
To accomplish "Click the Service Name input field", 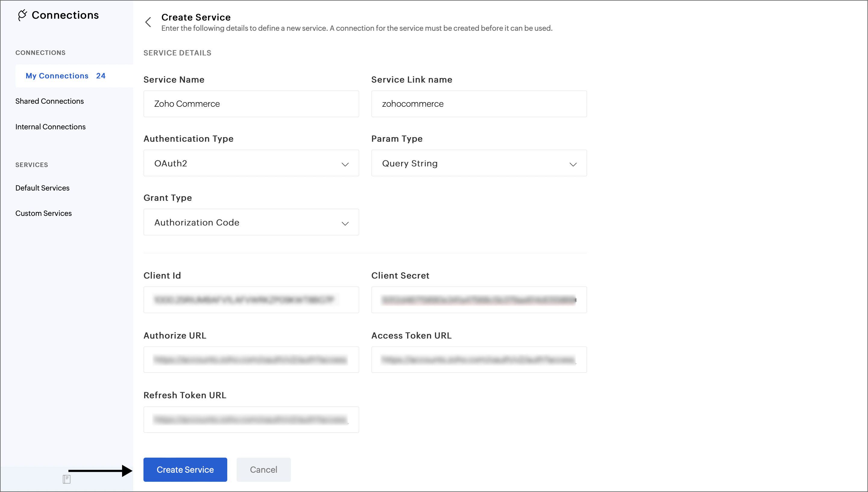I will (251, 104).
